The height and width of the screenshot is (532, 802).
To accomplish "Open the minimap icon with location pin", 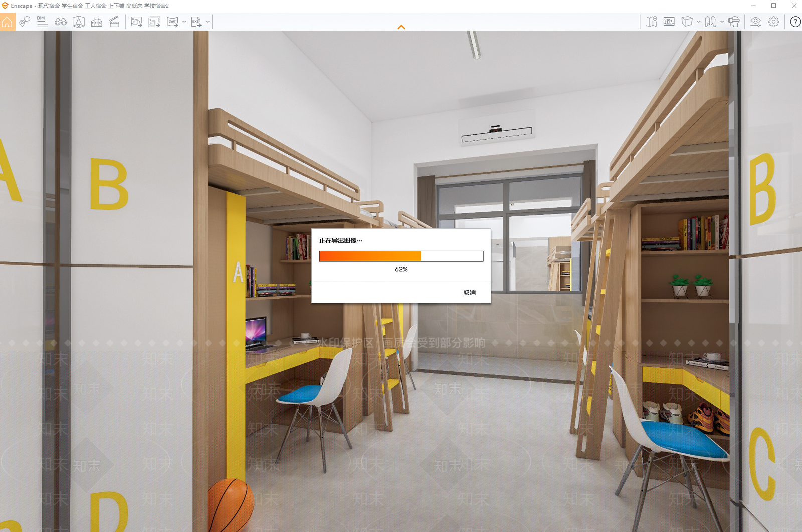I will coord(651,22).
